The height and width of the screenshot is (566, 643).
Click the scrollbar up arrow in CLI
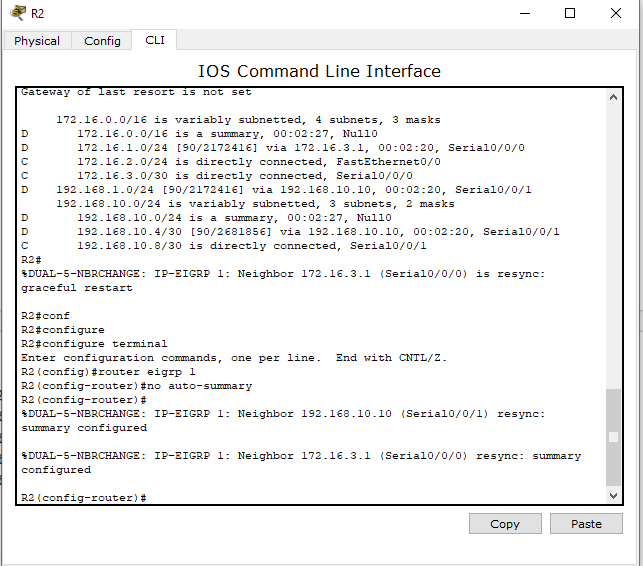tap(613, 96)
